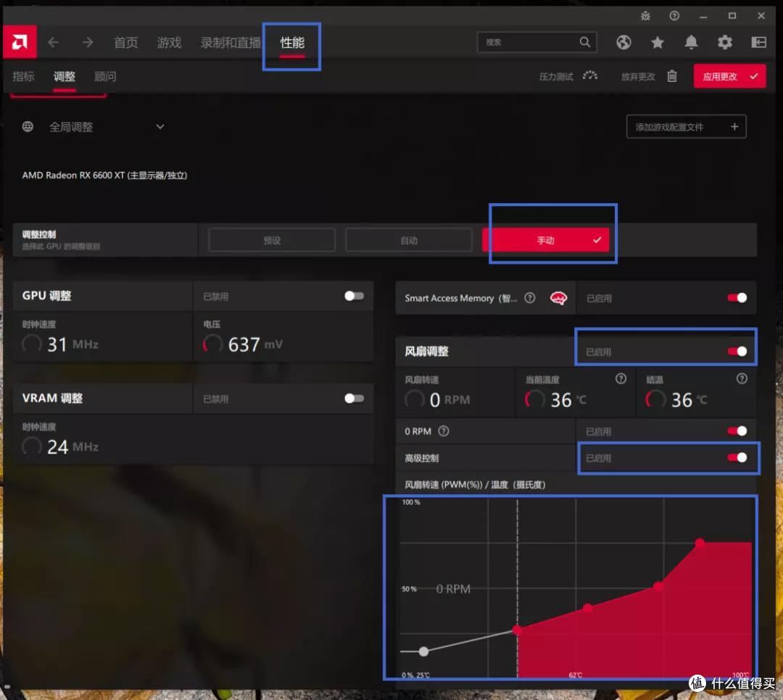This screenshot has height=700, width=783.
Task: Go forward with the right arrow
Action: tap(88, 43)
